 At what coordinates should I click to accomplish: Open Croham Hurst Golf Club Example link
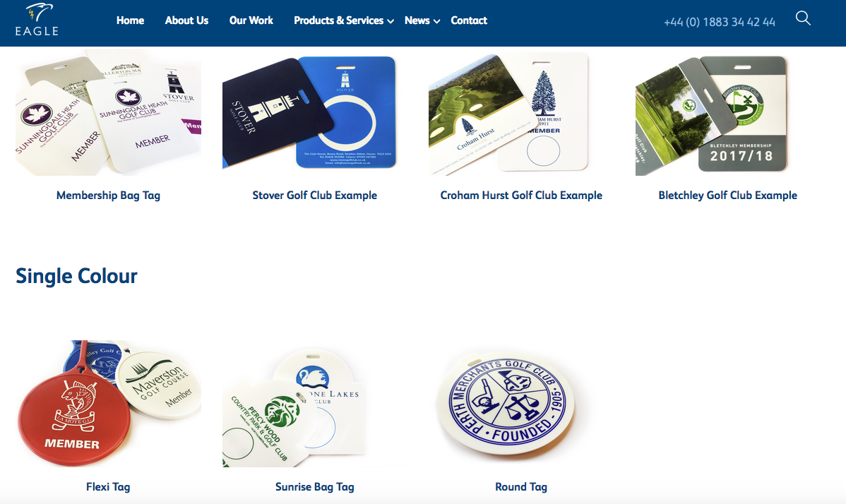[x=521, y=195]
